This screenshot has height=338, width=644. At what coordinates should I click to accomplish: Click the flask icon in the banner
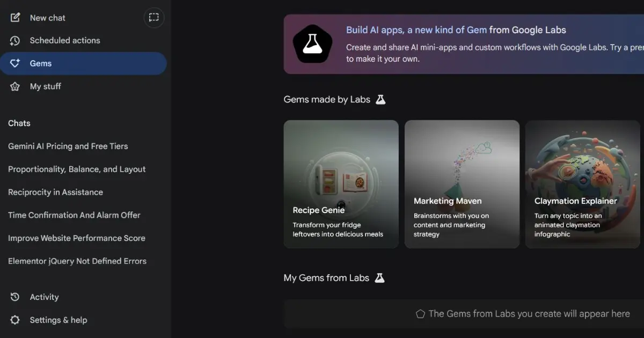tap(313, 44)
